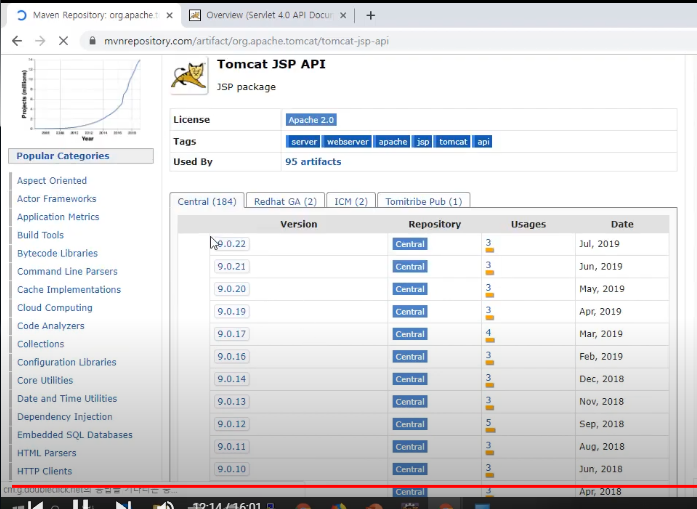Click usages bar icon for 9.0.22

(x=489, y=250)
